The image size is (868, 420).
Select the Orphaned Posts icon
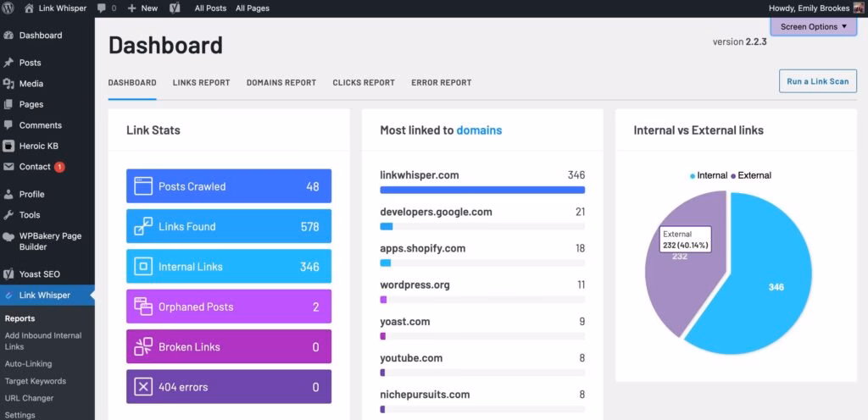coord(143,307)
